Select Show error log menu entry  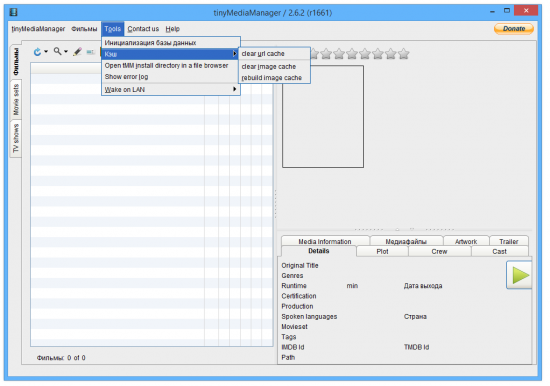[171, 76]
